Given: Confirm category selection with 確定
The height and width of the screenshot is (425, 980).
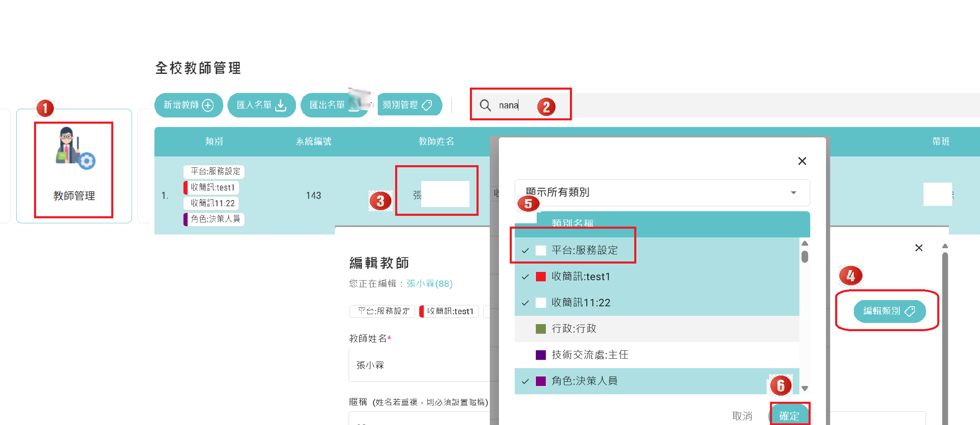Looking at the screenshot, I should [x=789, y=415].
